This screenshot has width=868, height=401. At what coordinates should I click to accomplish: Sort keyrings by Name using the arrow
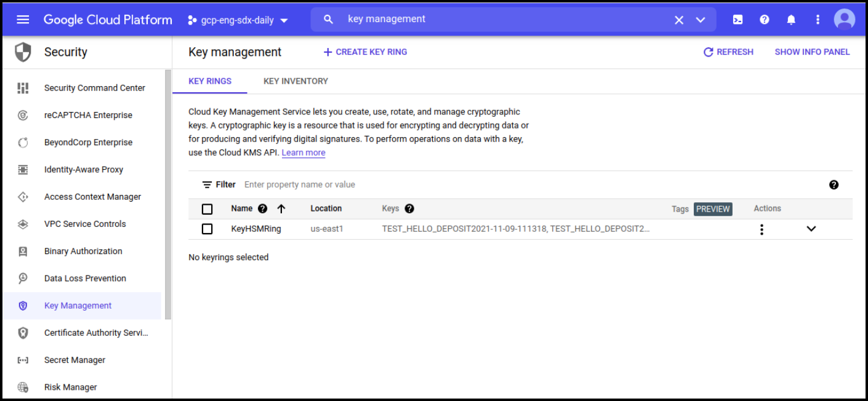(x=281, y=208)
